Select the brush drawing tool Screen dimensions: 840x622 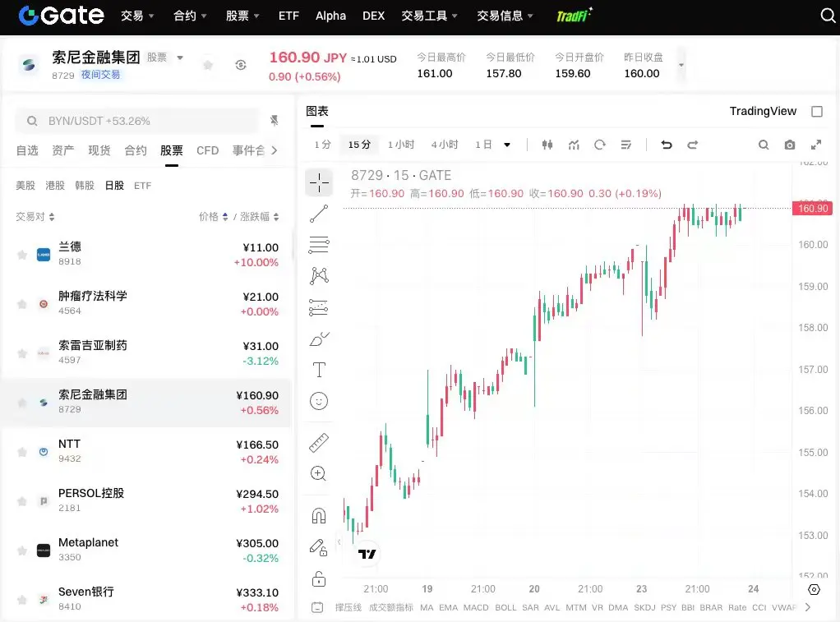pyautogui.click(x=319, y=339)
